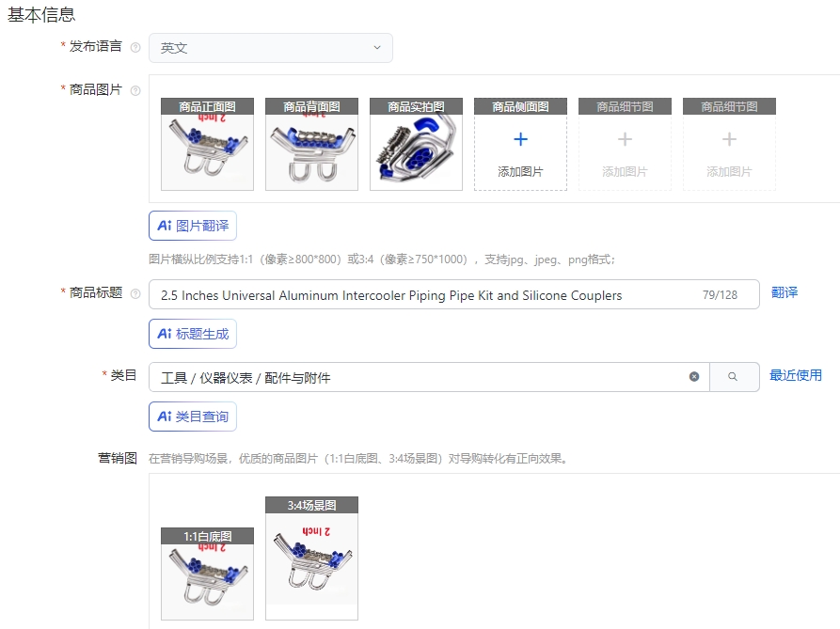This screenshot has height=629, width=840.
Task: Expand the dropdown chevron in language selector
Action: tap(377, 48)
